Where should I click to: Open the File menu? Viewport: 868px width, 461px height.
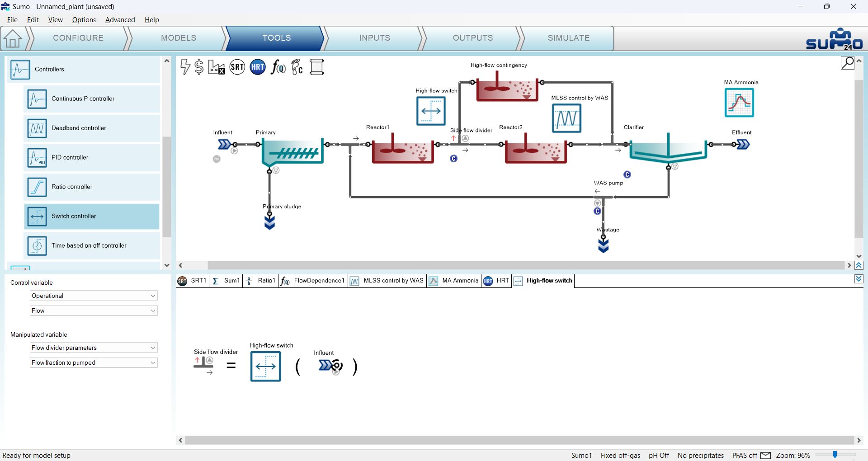(x=12, y=20)
